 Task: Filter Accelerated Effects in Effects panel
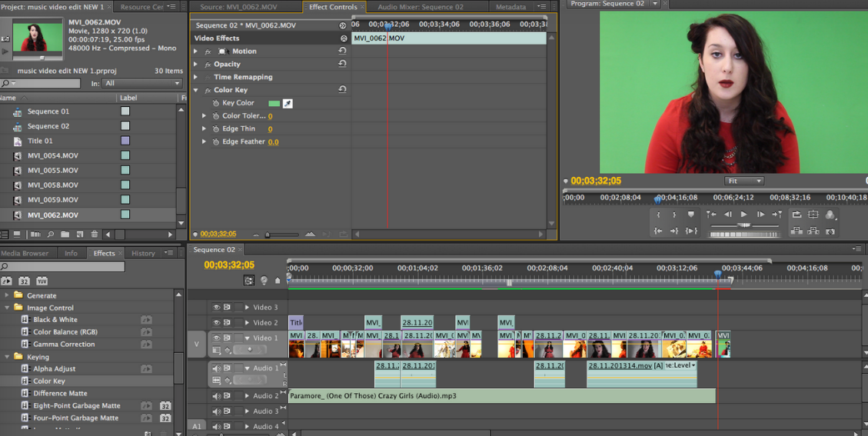[6, 281]
